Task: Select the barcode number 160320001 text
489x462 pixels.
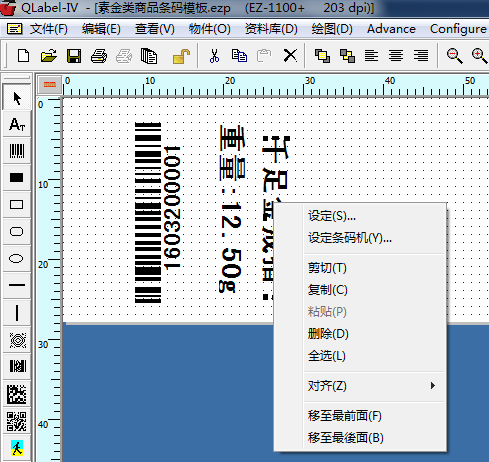Action: [x=172, y=207]
